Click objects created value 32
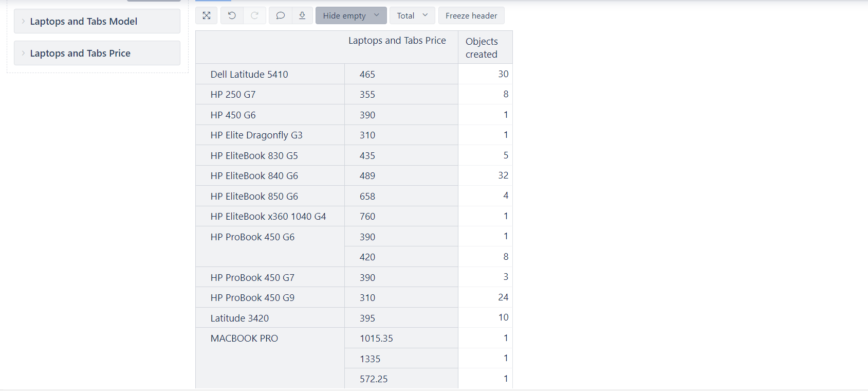The height and width of the screenshot is (391, 868). click(x=485, y=175)
